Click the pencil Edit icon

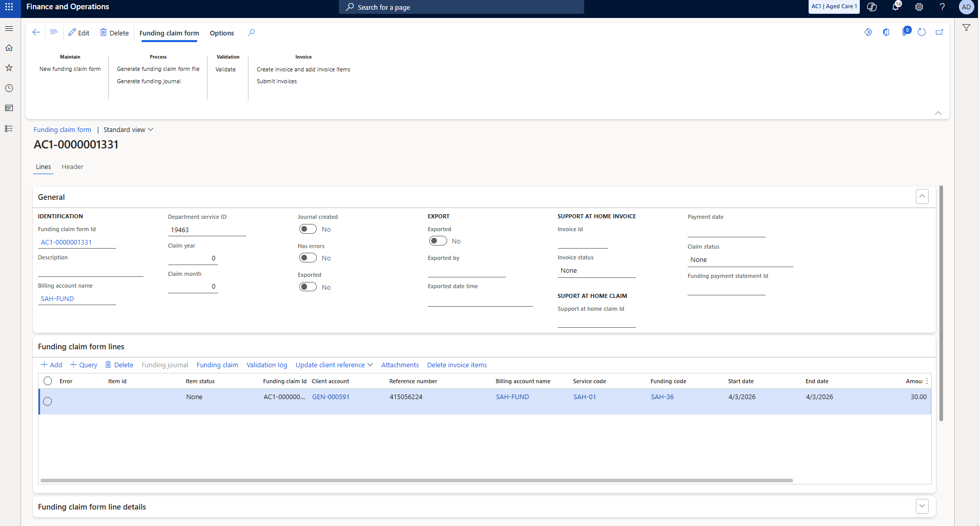[72, 32]
